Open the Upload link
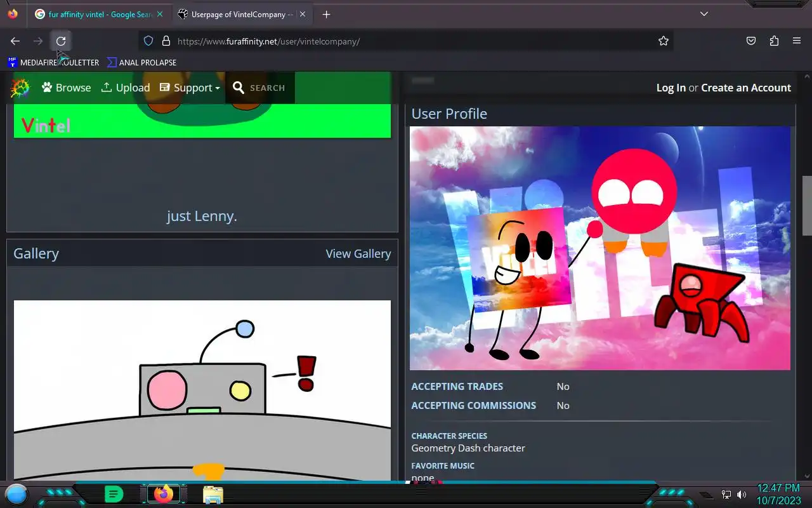 click(126, 88)
